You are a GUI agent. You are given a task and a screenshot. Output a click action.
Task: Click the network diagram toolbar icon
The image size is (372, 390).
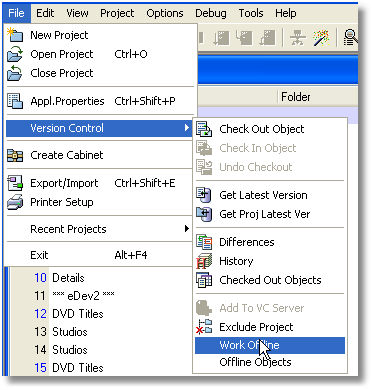click(x=298, y=38)
